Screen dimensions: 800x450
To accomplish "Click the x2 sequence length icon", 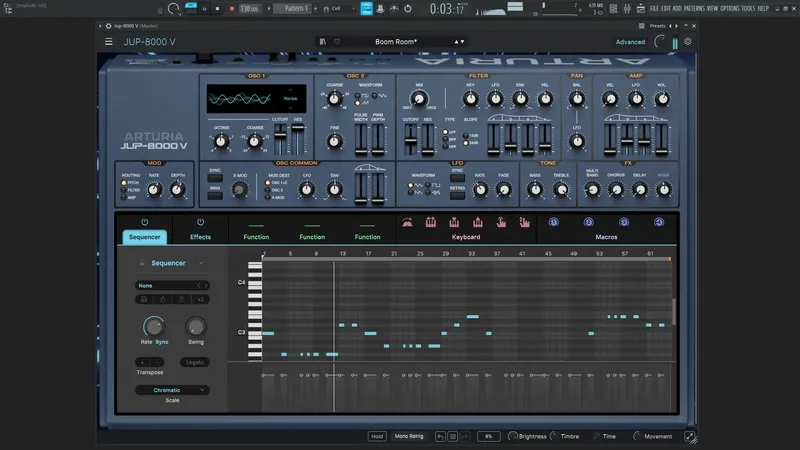I will pyautogui.click(x=200, y=298).
